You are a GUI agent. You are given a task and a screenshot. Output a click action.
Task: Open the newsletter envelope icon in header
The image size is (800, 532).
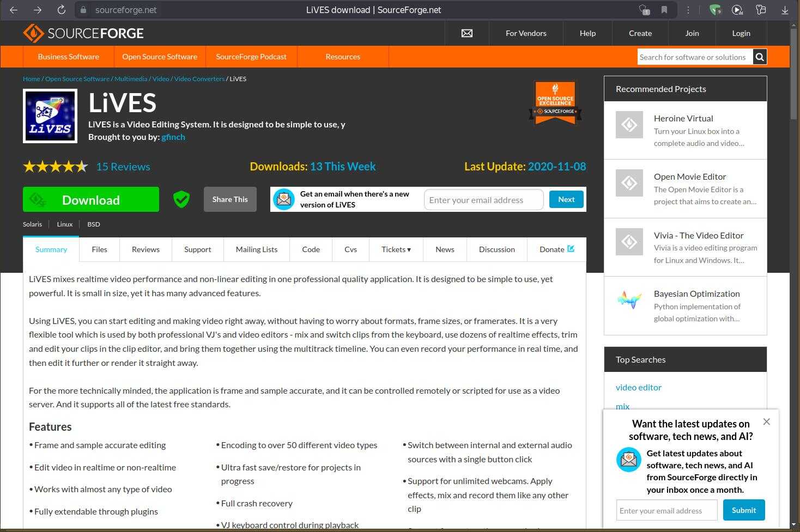click(x=467, y=33)
